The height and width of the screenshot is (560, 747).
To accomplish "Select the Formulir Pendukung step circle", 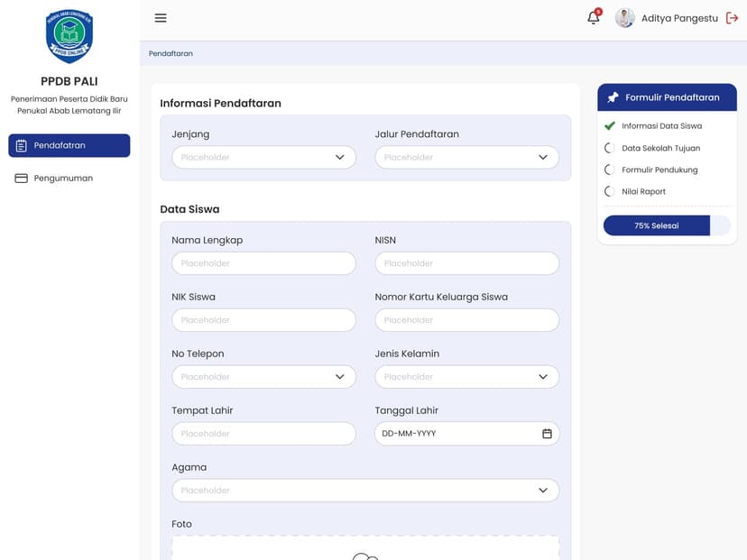I will (x=609, y=170).
